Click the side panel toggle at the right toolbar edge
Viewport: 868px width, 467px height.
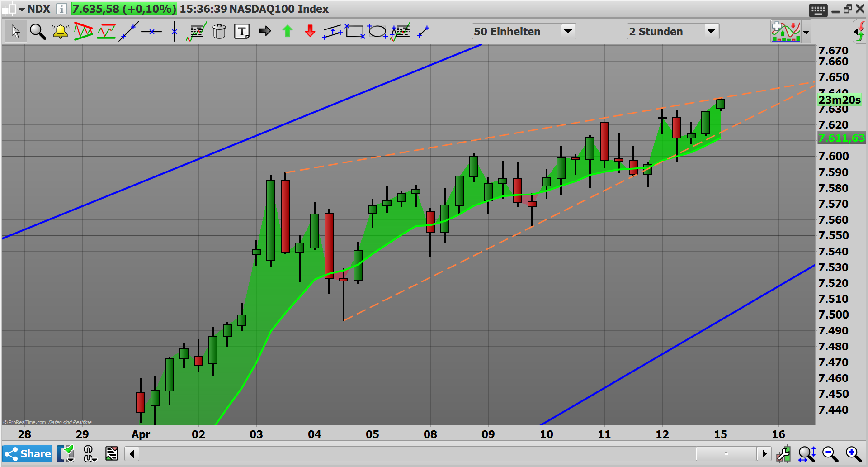pyautogui.click(x=859, y=32)
